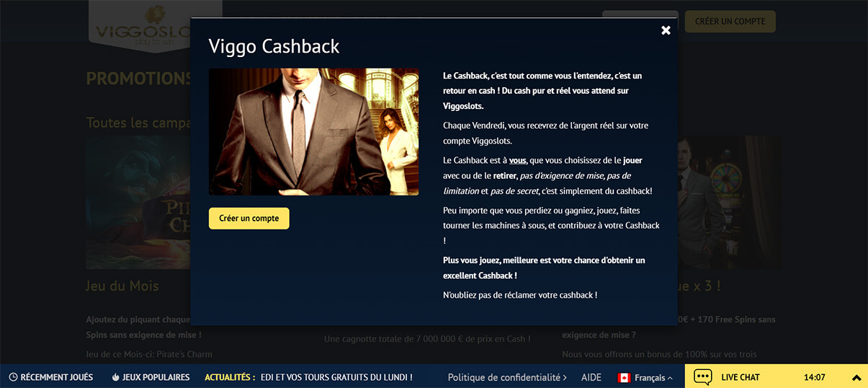Click the 14:07 clock in the bottom bar
868x388 pixels.
pos(815,377)
